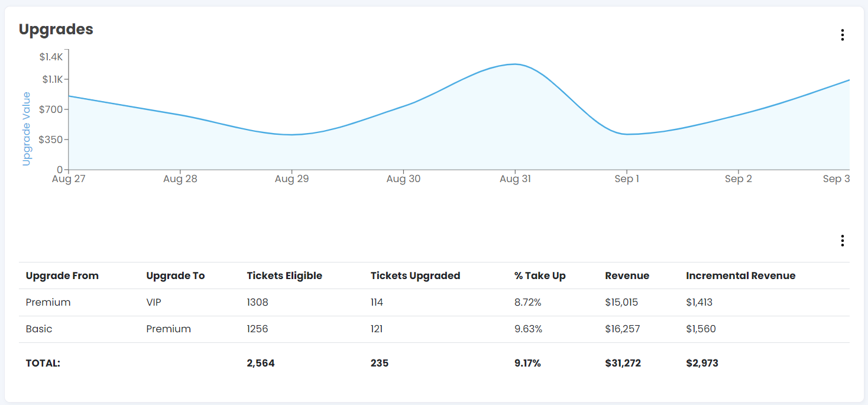
Task: Click the Upgrade Value axis title
Action: point(27,128)
